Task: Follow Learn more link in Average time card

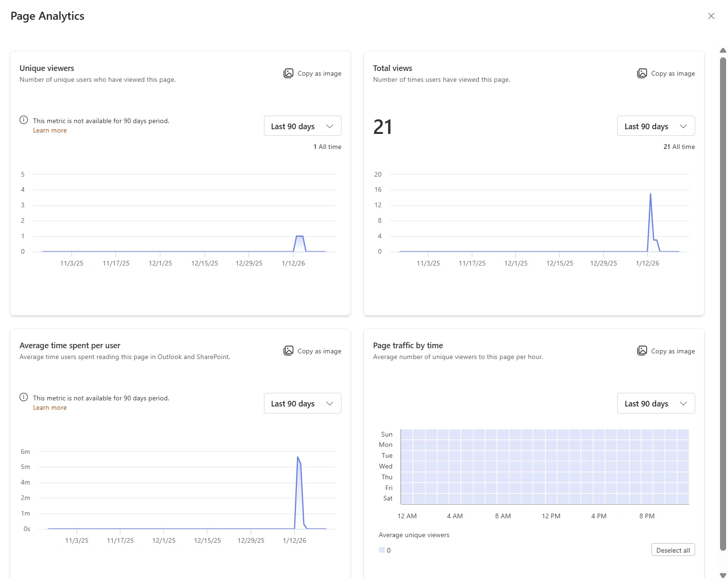Action: [x=50, y=408]
